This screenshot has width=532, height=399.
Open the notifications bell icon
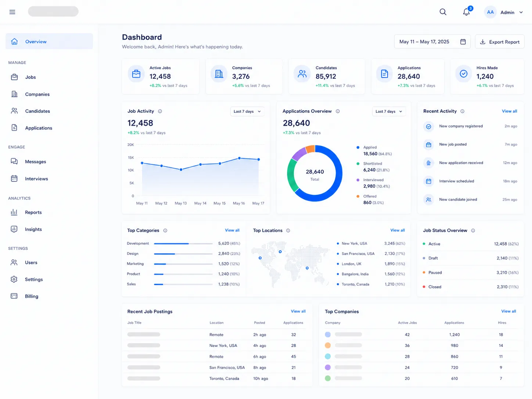466,12
